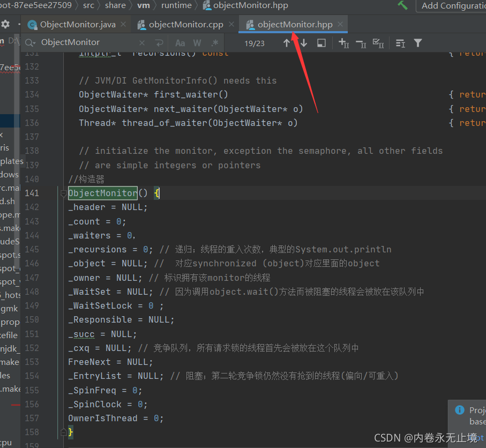Close the ObjectMonitor.java tab
Screen dimensions: 486x448
(x=123, y=24)
